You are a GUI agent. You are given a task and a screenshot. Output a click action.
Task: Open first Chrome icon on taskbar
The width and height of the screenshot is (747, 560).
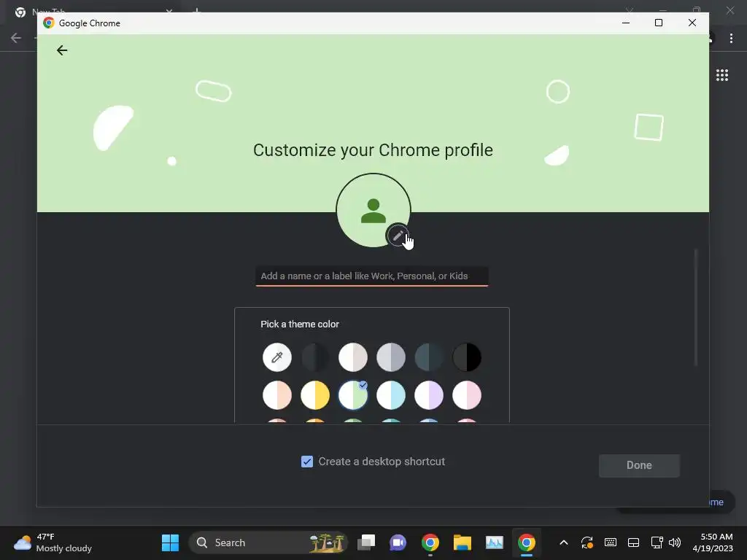coord(430,542)
